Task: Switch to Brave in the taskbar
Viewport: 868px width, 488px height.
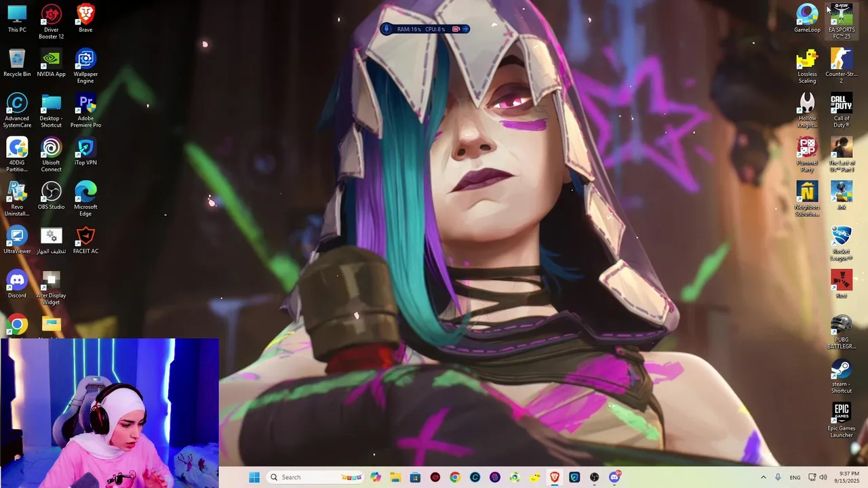Action: coord(555,477)
